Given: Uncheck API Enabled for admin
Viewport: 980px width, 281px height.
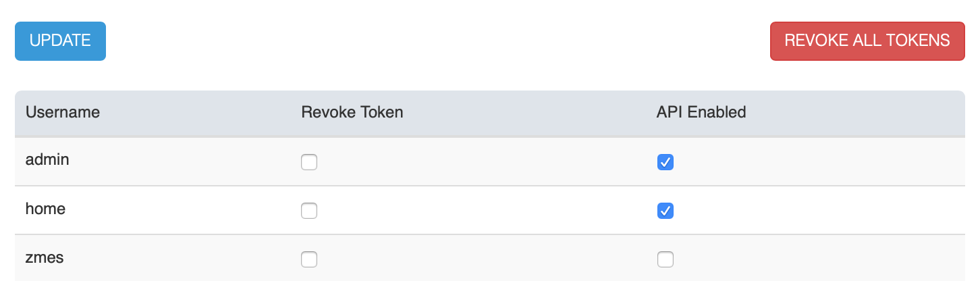Looking at the screenshot, I should 665,162.
